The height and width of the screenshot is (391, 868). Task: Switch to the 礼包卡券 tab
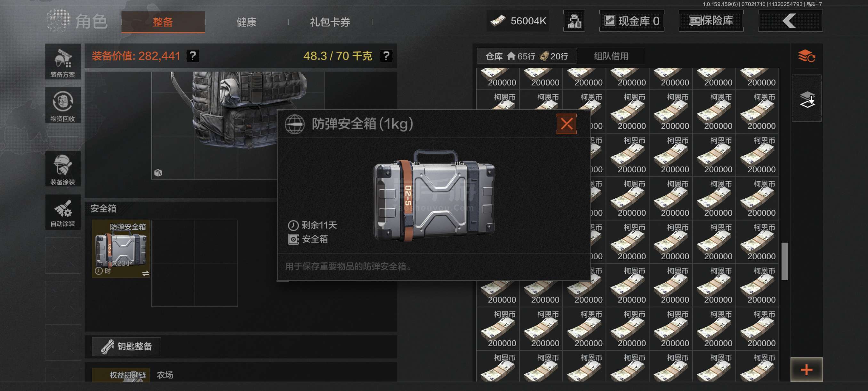click(x=330, y=22)
